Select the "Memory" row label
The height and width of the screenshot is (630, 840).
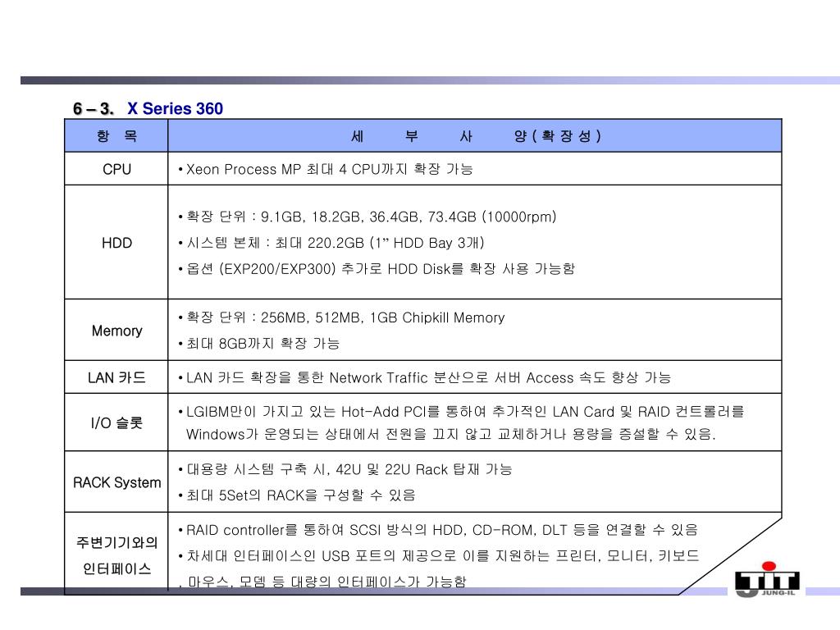coord(116,331)
